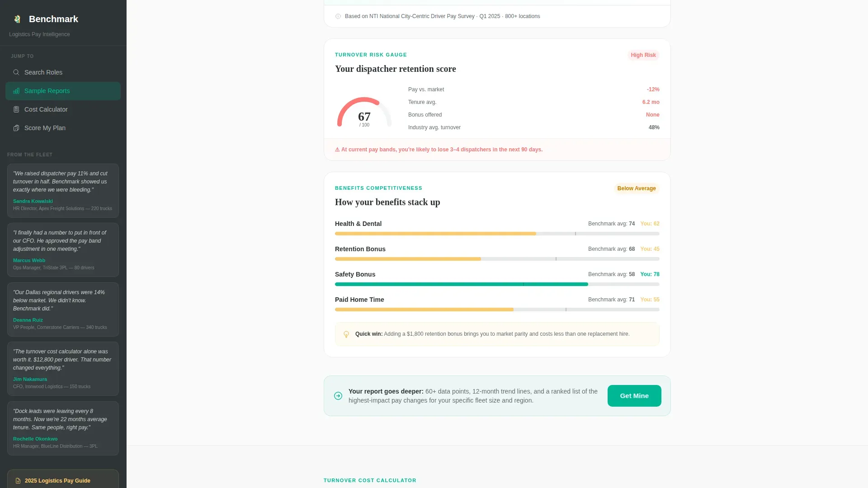Click the lightbulb icon in Quick win box

[346, 334]
